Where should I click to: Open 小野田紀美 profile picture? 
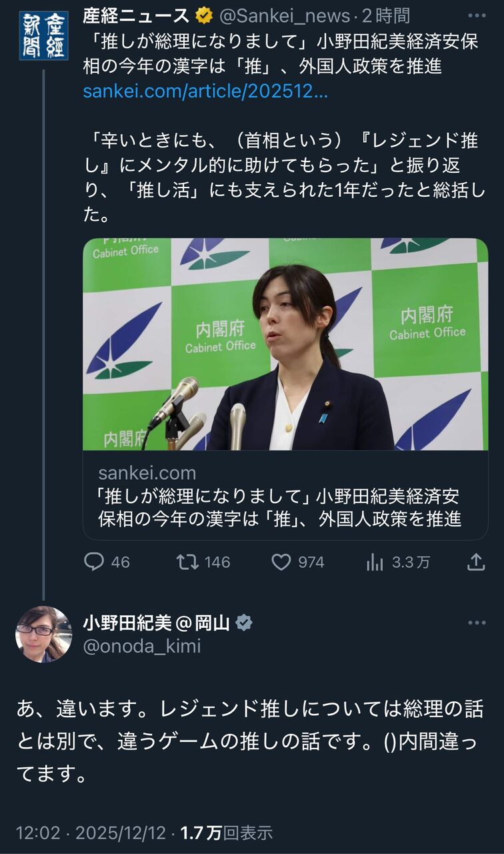(x=43, y=634)
